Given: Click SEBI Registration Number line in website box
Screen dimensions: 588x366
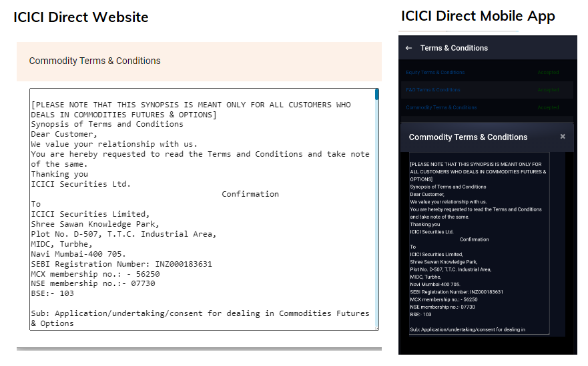Looking at the screenshot, I should (121, 264).
